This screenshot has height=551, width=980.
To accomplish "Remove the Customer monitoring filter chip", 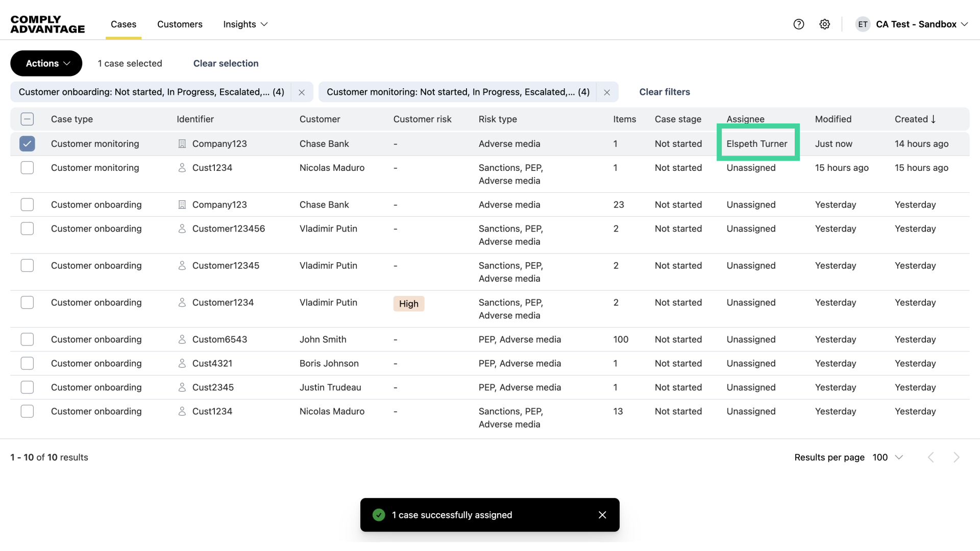I will [x=607, y=92].
